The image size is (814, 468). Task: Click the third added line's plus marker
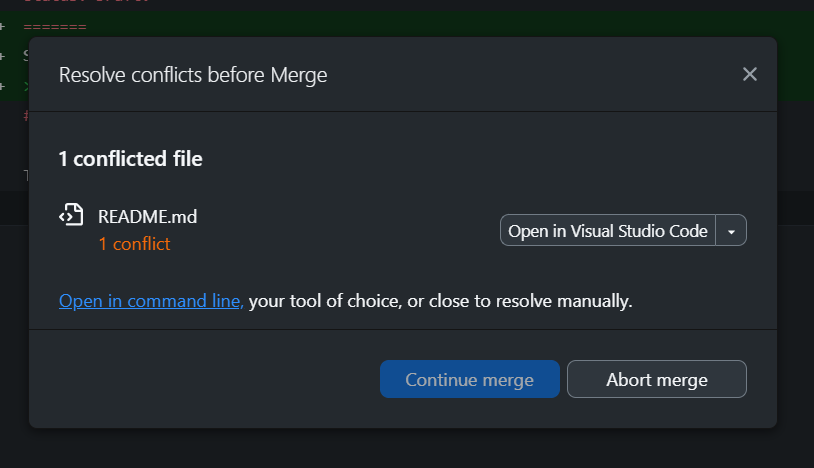[x=3, y=86]
